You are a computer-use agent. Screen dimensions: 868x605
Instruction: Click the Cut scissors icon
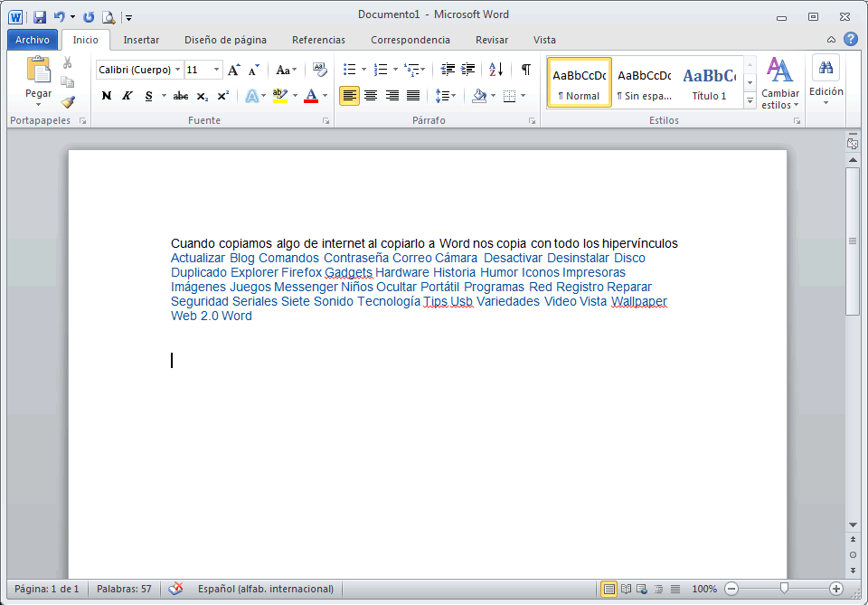pos(68,62)
